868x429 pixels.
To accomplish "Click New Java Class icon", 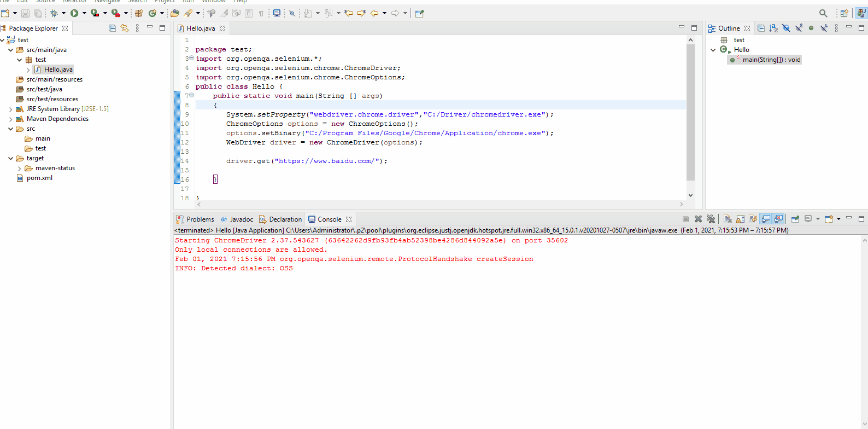I will click(x=152, y=13).
